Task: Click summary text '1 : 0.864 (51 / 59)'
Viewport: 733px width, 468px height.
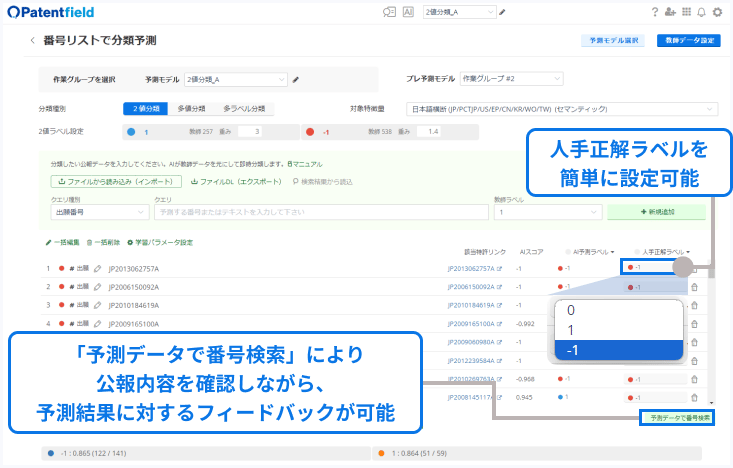Action: (x=419, y=453)
